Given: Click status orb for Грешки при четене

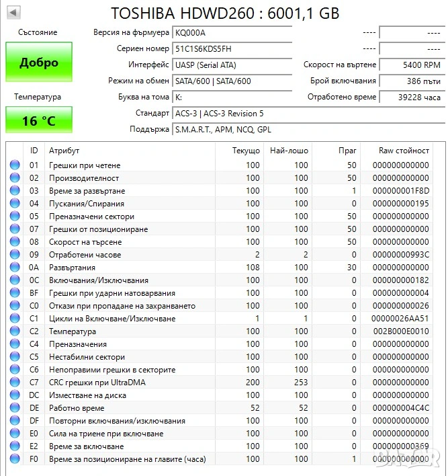Looking at the screenshot, I should pos(15,165).
